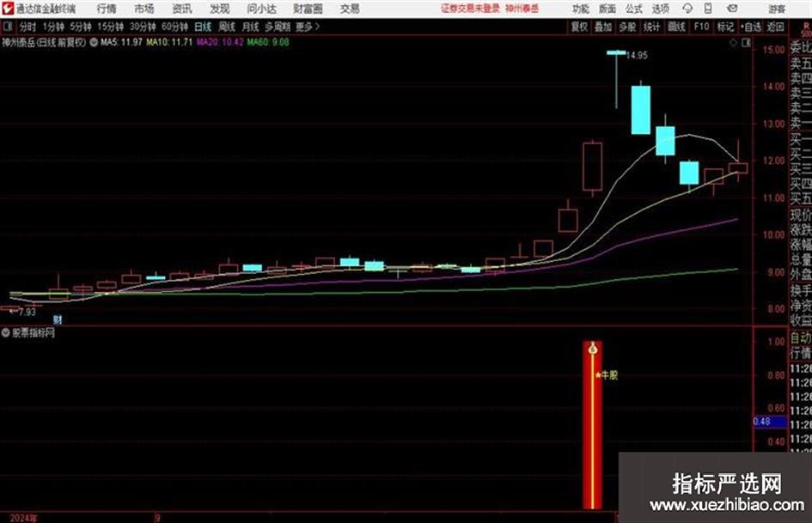Expand the 更多 period options

[308, 27]
